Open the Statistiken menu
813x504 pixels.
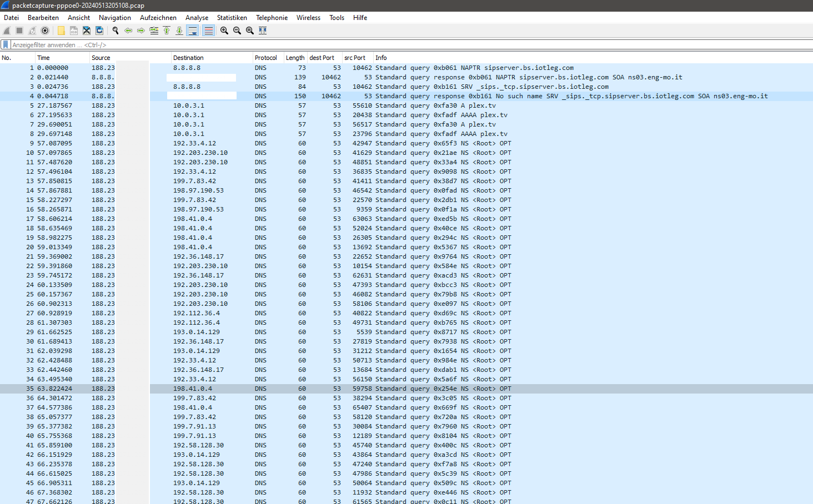[232, 18]
